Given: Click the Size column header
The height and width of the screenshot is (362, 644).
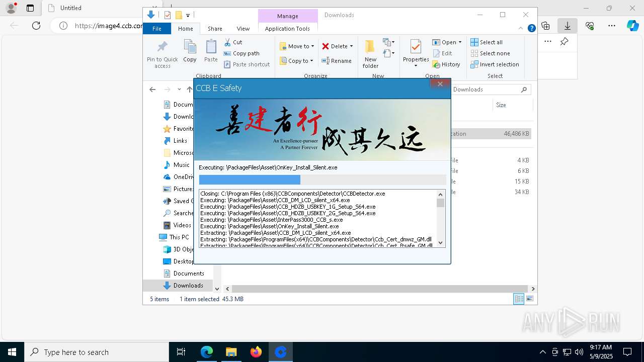Looking at the screenshot, I should [512, 105].
